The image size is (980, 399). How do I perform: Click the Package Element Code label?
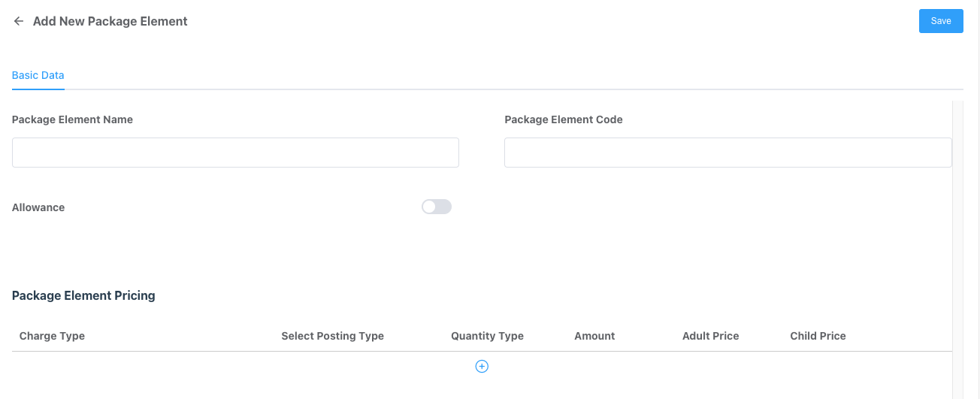click(x=563, y=119)
